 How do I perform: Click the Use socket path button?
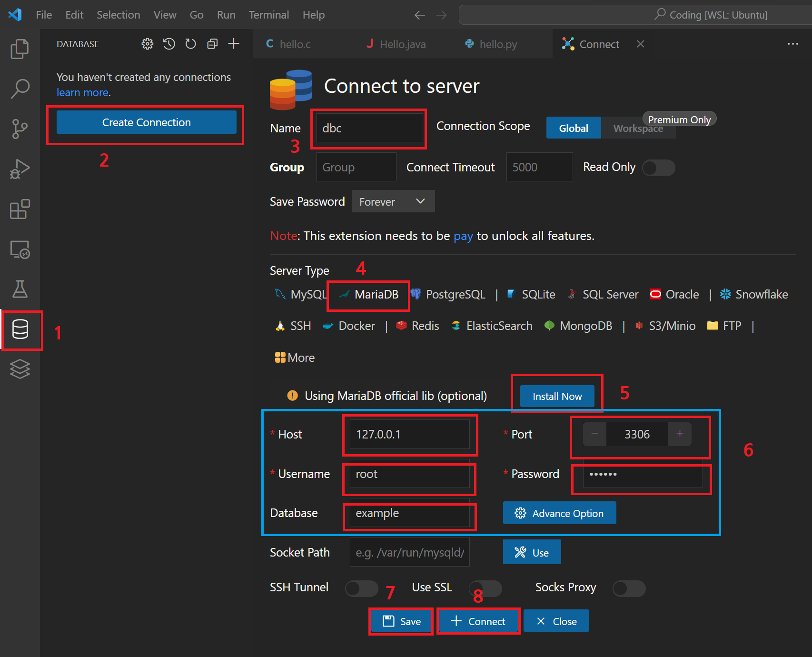pyautogui.click(x=532, y=552)
